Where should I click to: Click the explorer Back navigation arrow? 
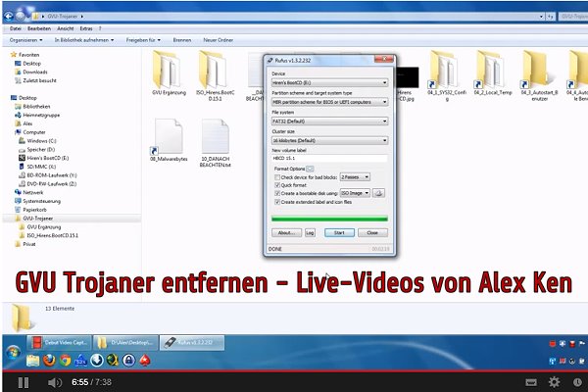8,16
